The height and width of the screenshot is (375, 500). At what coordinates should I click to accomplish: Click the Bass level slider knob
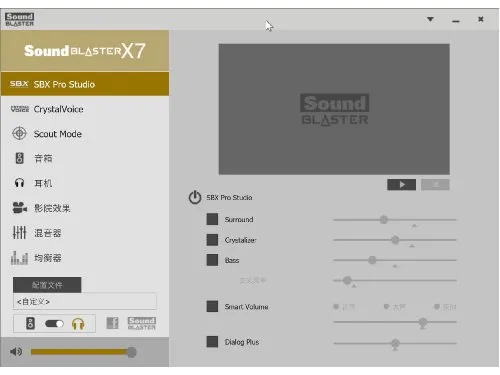pyautogui.click(x=372, y=260)
